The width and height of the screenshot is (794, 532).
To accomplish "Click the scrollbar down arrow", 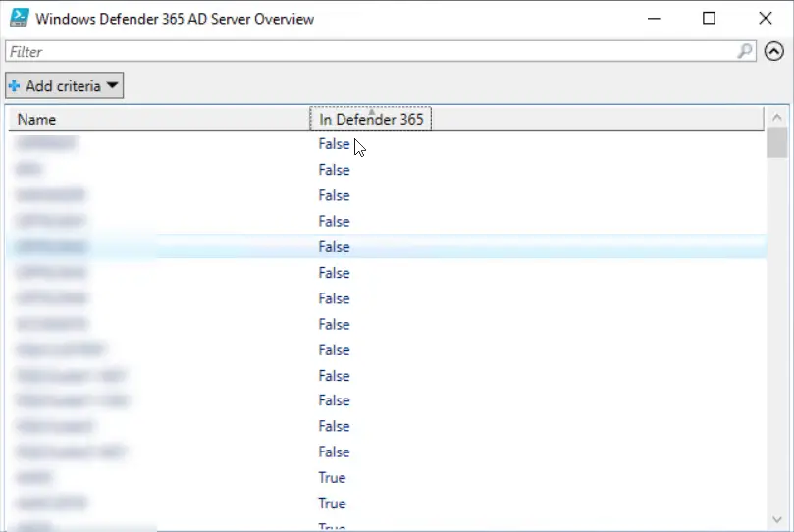I will click(x=776, y=519).
